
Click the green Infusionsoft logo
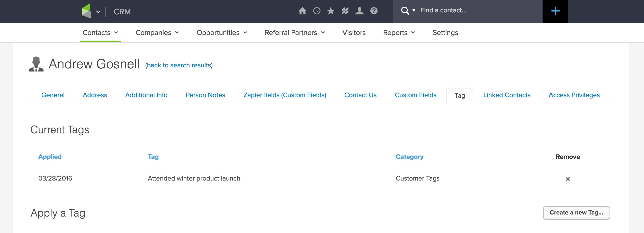(86, 11)
